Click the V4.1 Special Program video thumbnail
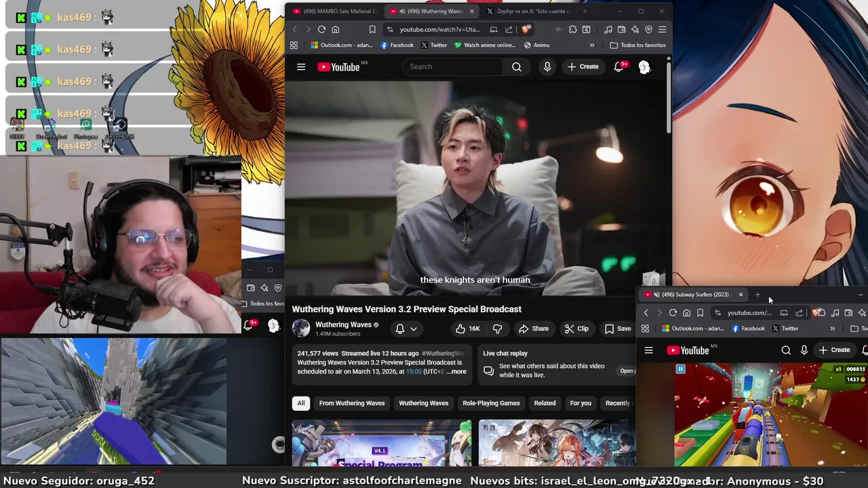The width and height of the screenshot is (868, 488). click(x=382, y=443)
